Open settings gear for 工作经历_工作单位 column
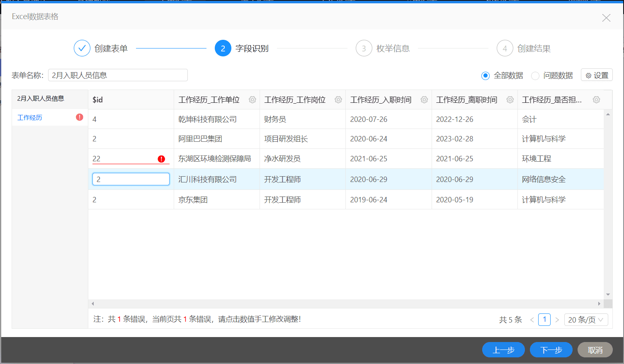The image size is (624, 364). coord(252,100)
